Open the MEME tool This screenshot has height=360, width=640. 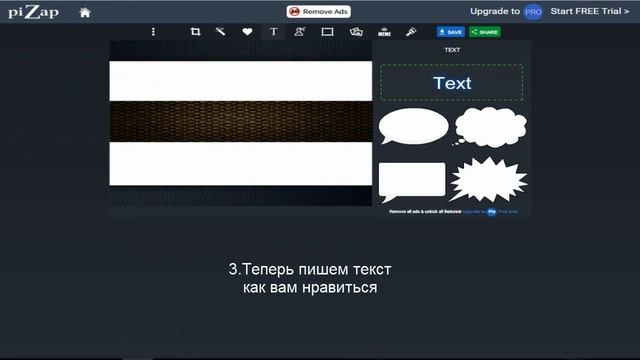click(384, 32)
